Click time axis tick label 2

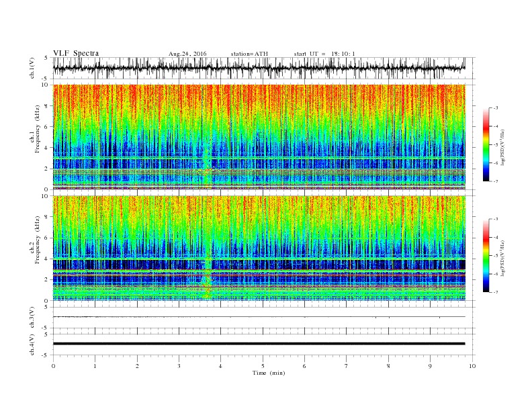click(137, 366)
